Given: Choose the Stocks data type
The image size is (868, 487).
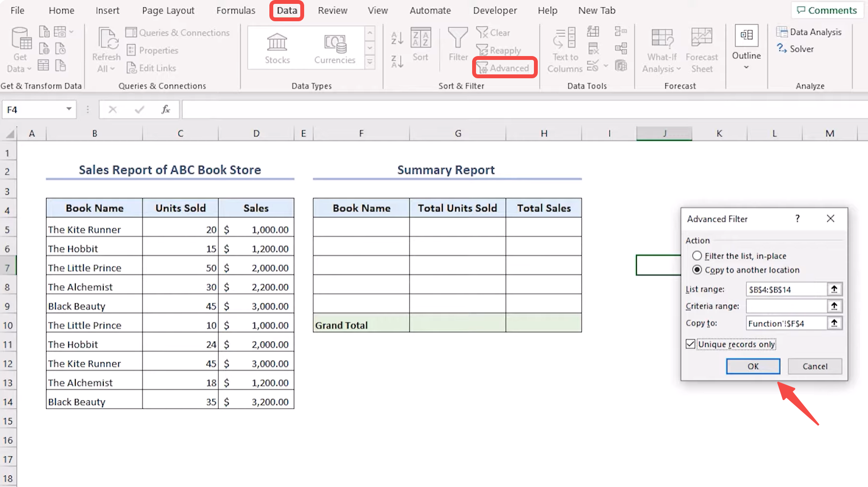Looking at the screenshot, I should (x=277, y=48).
